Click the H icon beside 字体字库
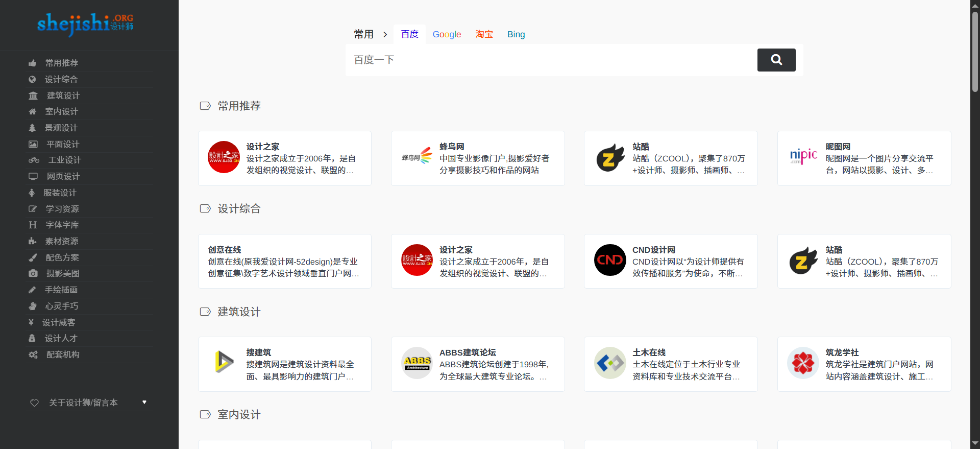Viewport: 980px width, 449px height. 33,225
